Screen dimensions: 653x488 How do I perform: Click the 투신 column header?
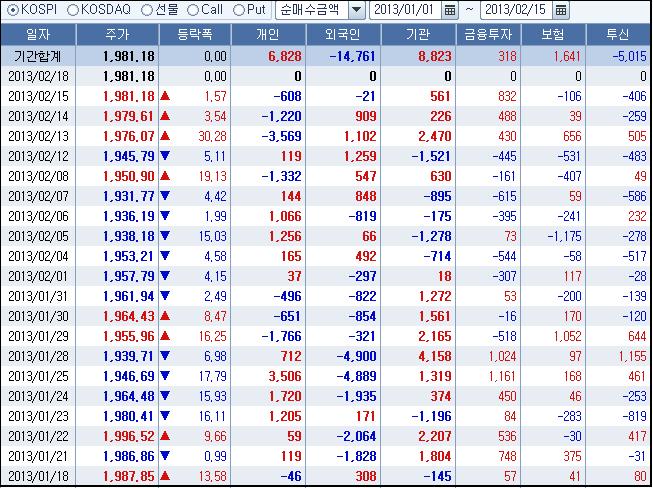click(618, 35)
